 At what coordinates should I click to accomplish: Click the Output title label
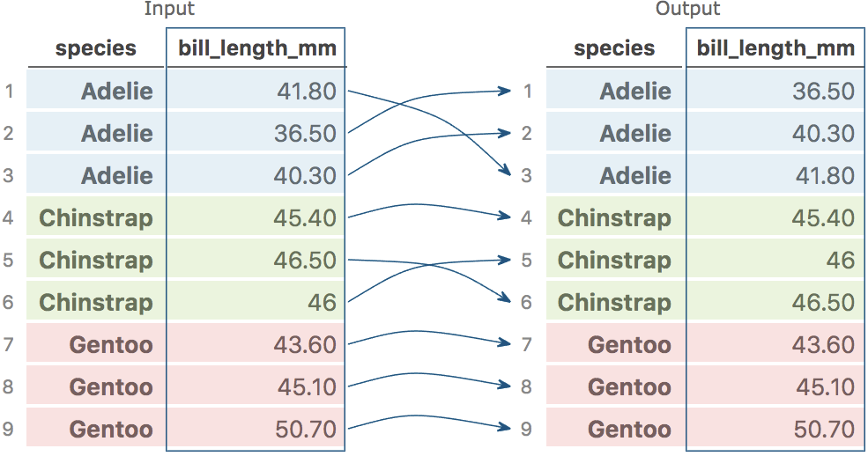click(x=687, y=10)
